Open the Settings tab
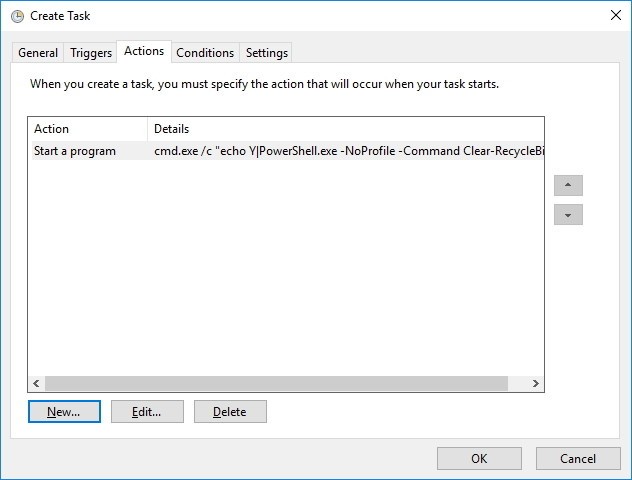632x480 pixels. [266, 53]
